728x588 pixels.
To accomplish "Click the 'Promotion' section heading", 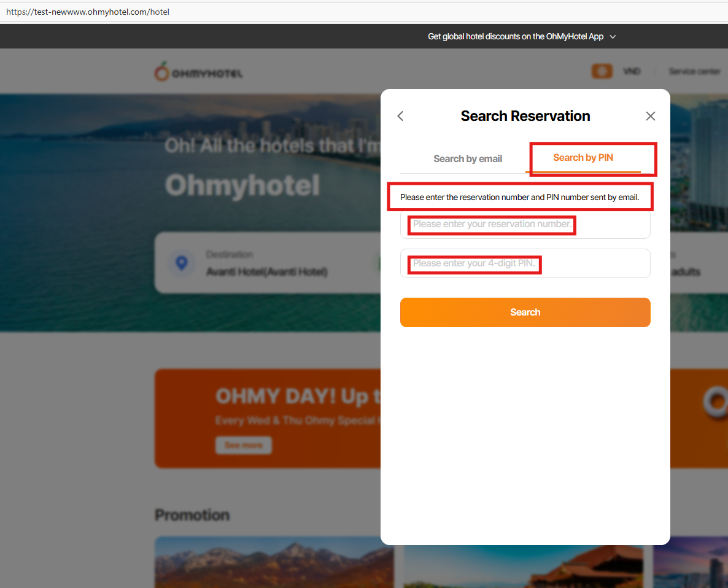I will coord(192,515).
